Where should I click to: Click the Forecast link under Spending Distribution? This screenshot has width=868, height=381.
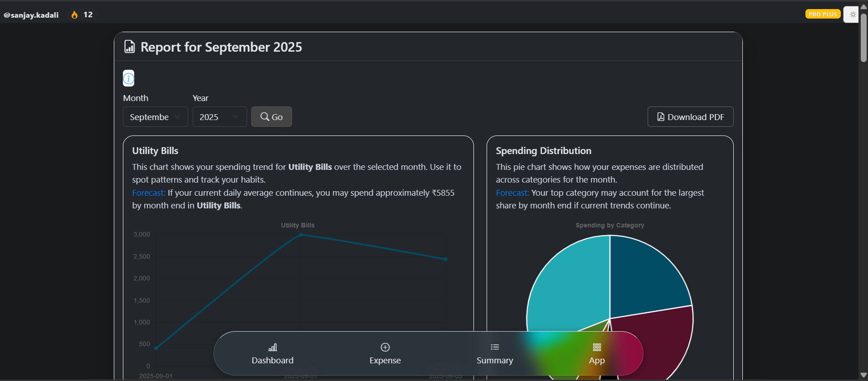pos(512,193)
